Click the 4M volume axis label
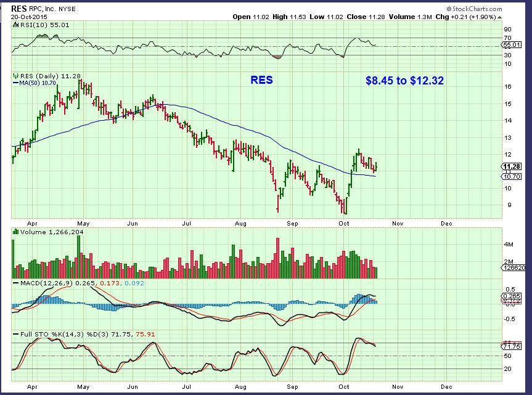The height and width of the screenshot is (395, 532). coord(509,244)
